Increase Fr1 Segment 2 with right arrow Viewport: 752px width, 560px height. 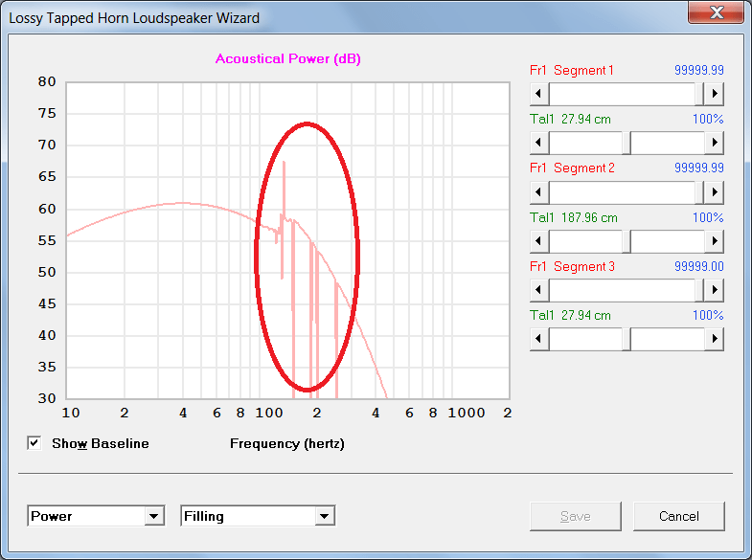[x=714, y=192]
